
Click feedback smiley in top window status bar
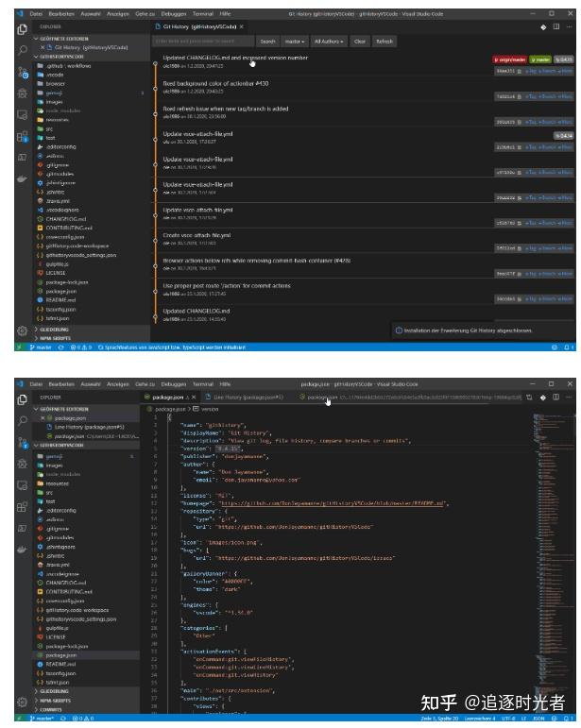tap(554, 347)
